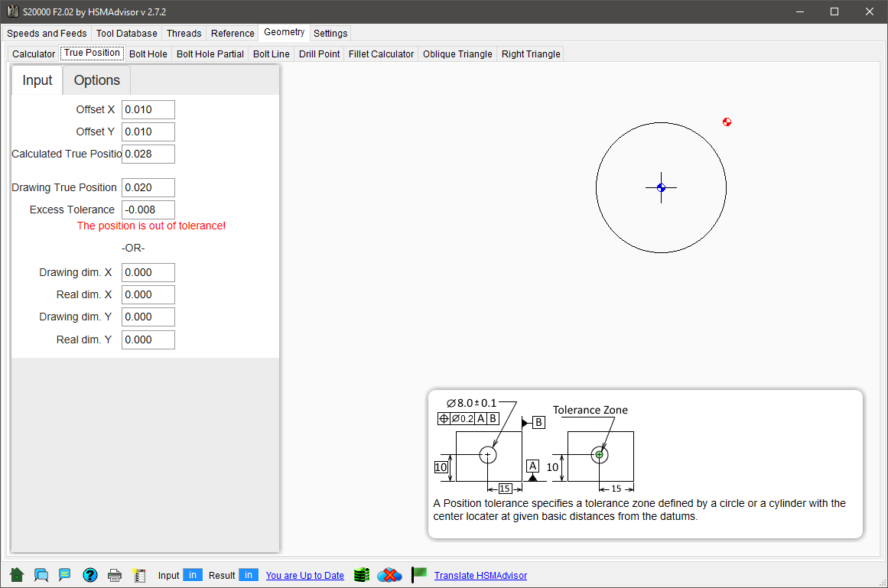This screenshot has width=888, height=588.
Task: Select the Geometry tab
Action: pyautogui.click(x=285, y=32)
